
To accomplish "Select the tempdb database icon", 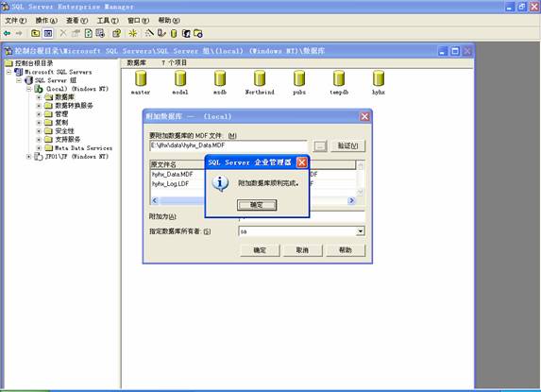I will (339, 78).
